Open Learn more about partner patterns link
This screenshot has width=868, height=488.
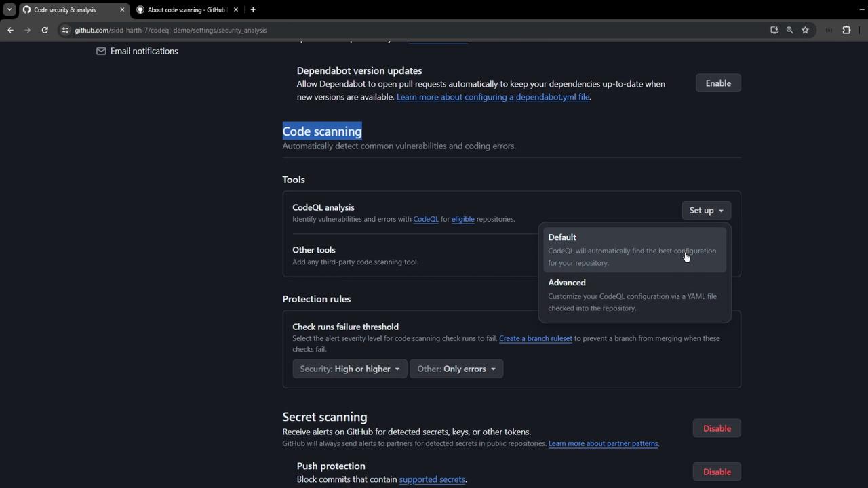603,443
